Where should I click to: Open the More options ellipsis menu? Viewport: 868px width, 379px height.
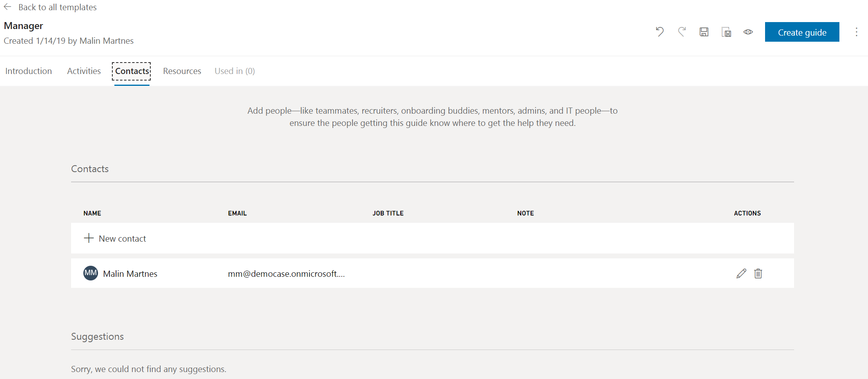pyautogui.click(x=857, y=32)
